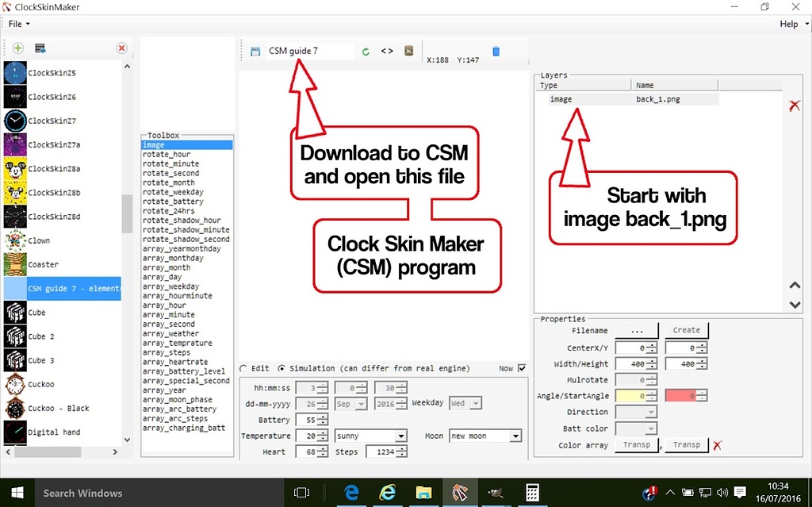The width and height of the screenshot is (812, 507).
Task: Click the red StartAngle color field
Action: click(x=686, y=395)
